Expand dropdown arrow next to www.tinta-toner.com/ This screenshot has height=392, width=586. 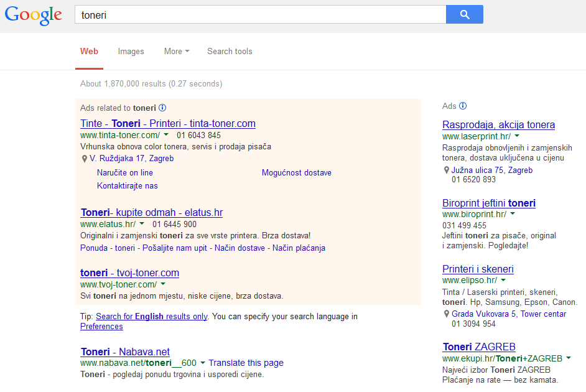point(166,134)
